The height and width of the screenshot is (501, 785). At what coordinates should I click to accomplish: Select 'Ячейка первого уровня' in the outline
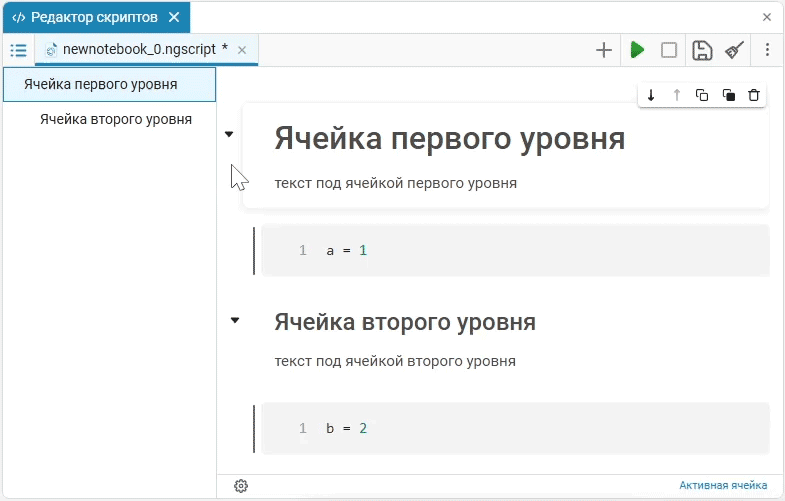pos(110,84)
